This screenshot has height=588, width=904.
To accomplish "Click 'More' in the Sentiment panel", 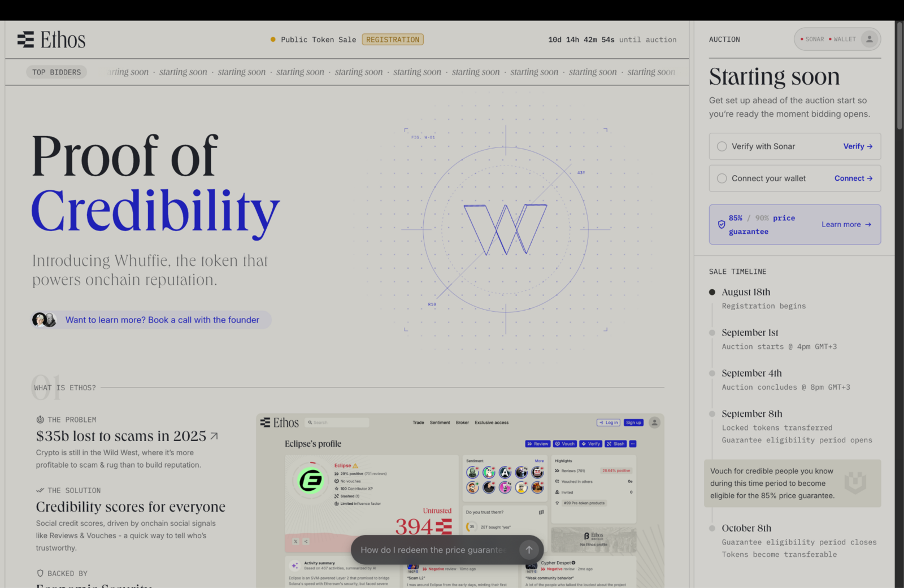I will [540, 461].
